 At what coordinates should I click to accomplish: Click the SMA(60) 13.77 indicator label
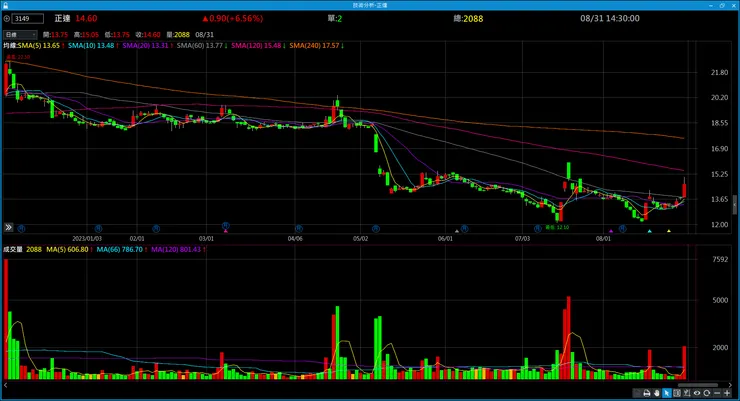(x=200, y=46)
